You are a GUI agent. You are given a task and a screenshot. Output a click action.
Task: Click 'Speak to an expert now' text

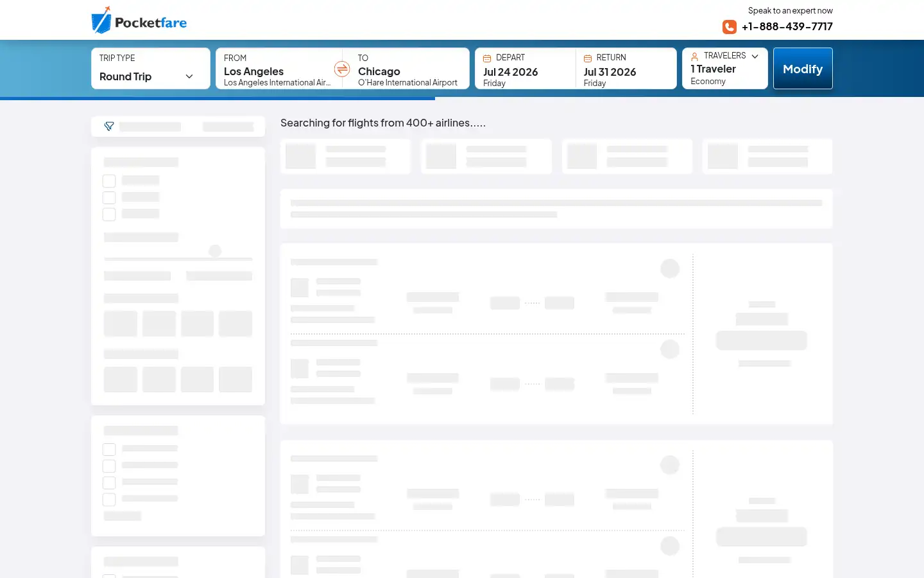[791, 10]
